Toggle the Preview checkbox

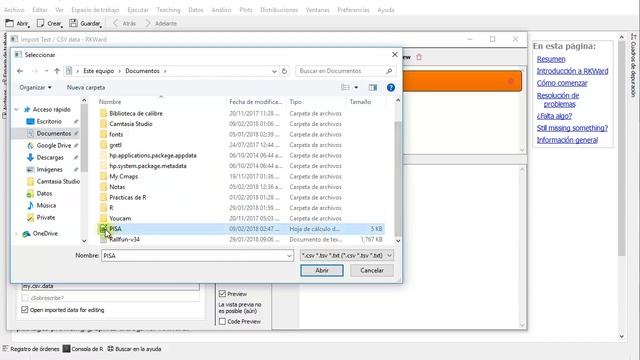222,293
